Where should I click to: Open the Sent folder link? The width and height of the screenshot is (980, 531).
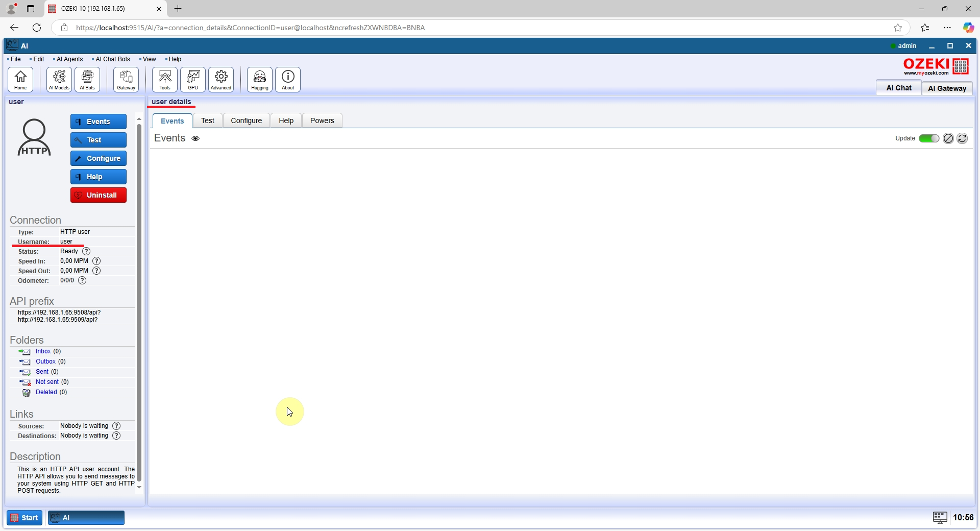coord(42,372)
